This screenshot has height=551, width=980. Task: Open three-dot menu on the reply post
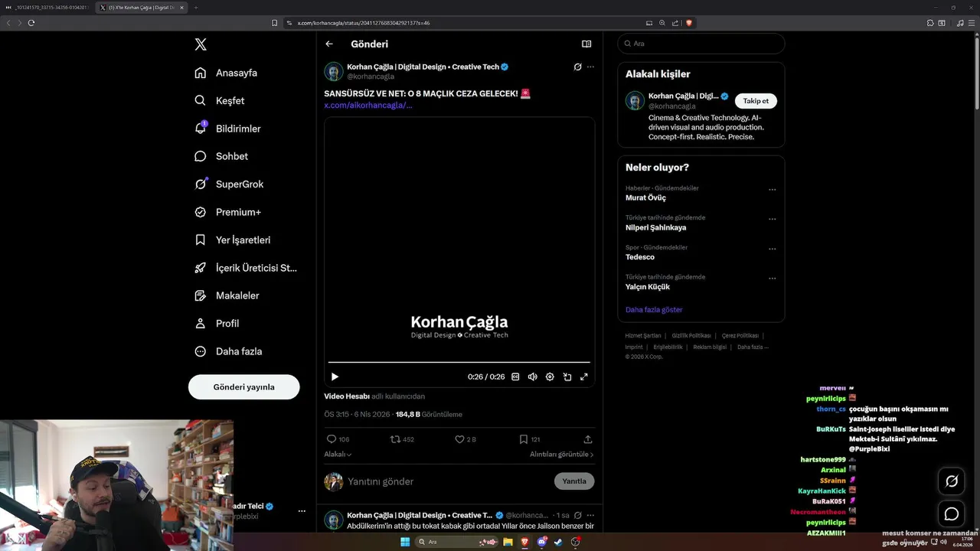coord(590,515)
